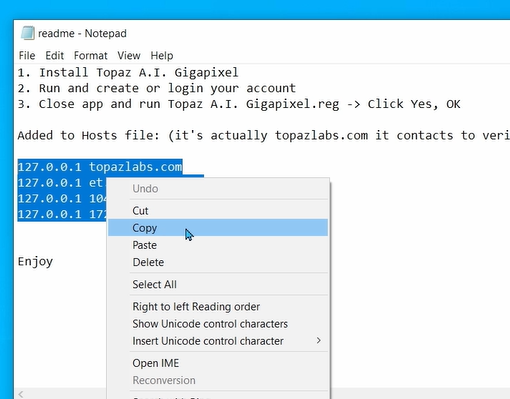
Task: Choose Copy from the context menu
Action: (x=218, y=228)
